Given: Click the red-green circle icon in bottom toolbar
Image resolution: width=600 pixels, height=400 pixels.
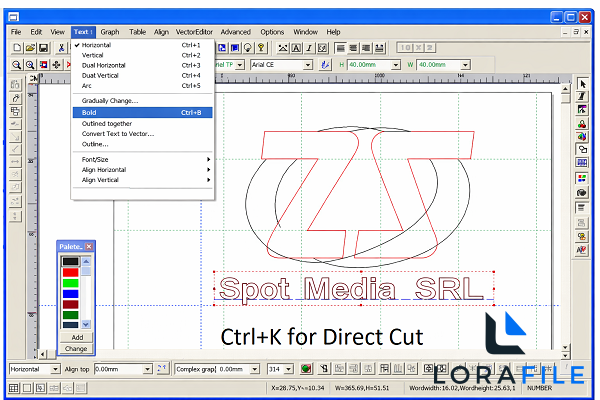Looking at the screenshot, I should (305, 369).
